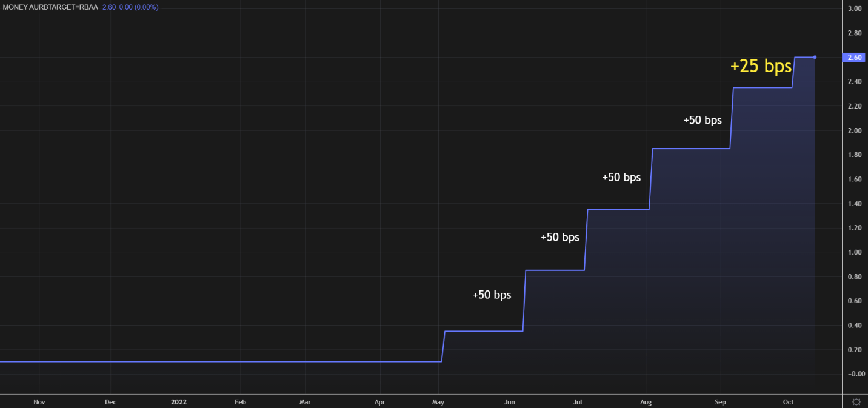Click the 0.00 (0.00%) change value
The height and width of the screenshot is (408, 868).
(x=139, y=7)
